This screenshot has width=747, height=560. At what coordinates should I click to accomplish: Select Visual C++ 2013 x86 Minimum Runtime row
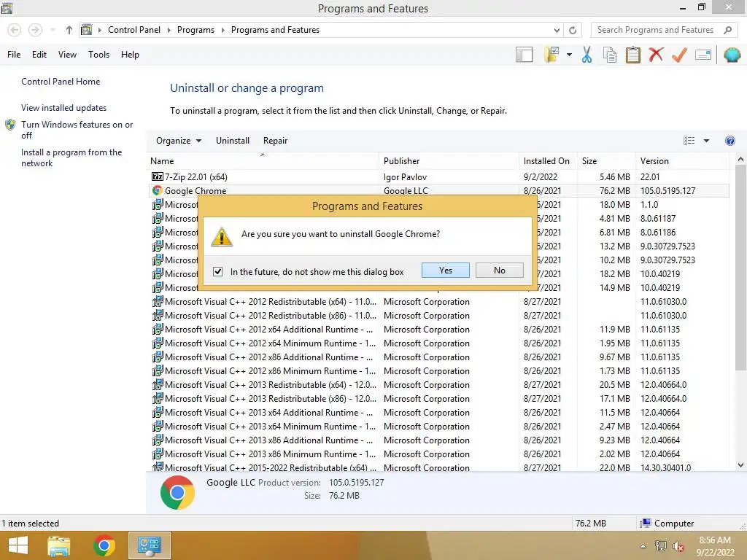(438, 454)
